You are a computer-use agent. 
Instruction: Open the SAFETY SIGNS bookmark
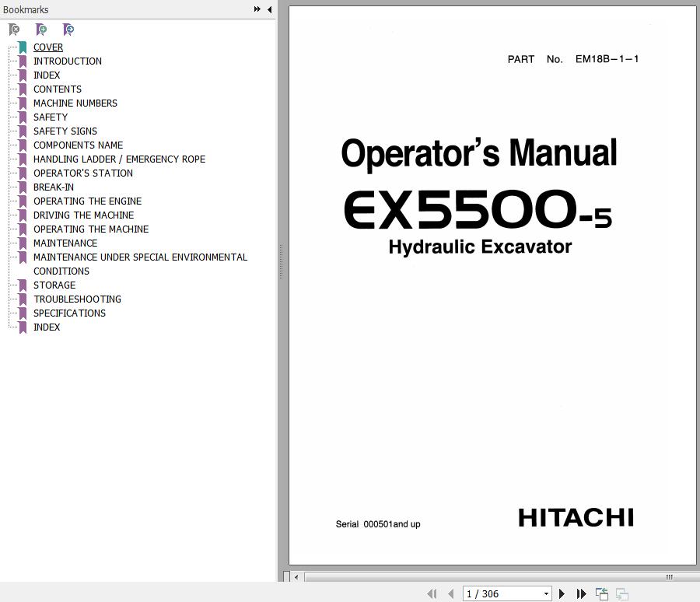(x=65, y=131)
